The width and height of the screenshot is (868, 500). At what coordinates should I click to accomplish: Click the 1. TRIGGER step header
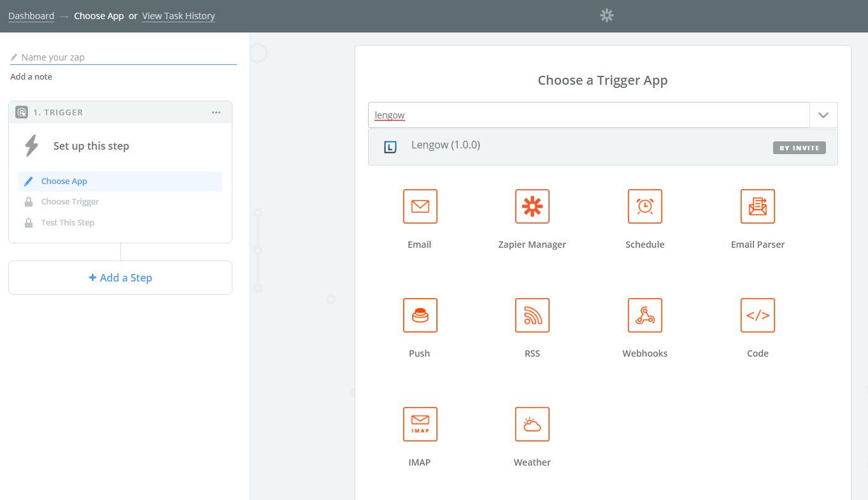120,112
